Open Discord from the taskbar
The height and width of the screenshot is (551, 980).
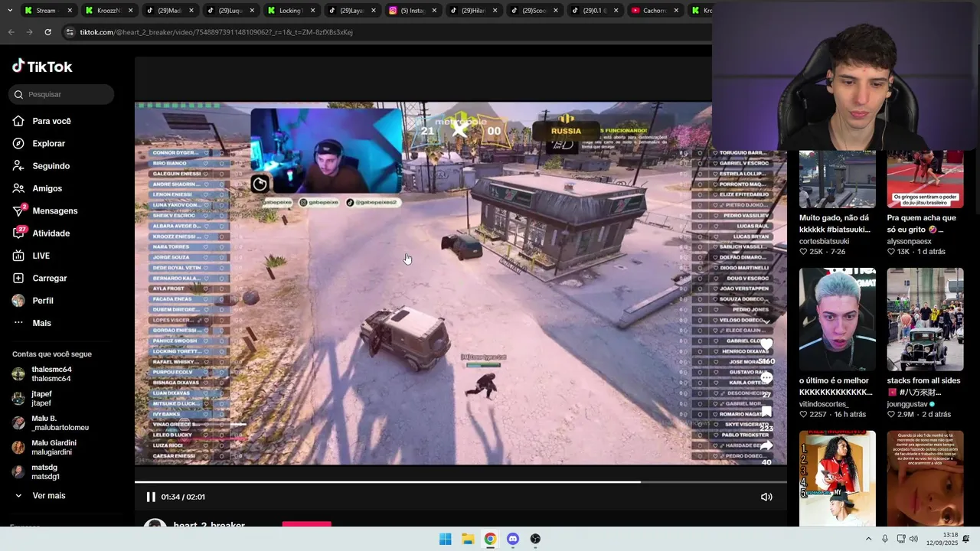pos(513,539)
